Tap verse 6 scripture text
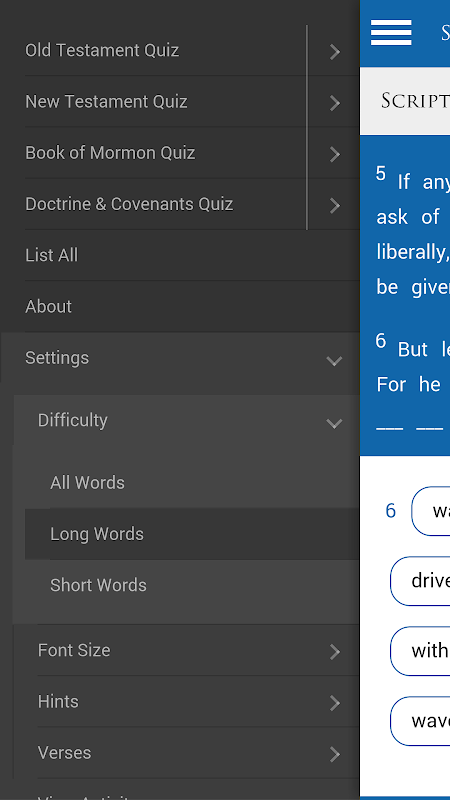Viewport: 450px width, 800px height. pyautogui.click(x=413, y=367)
